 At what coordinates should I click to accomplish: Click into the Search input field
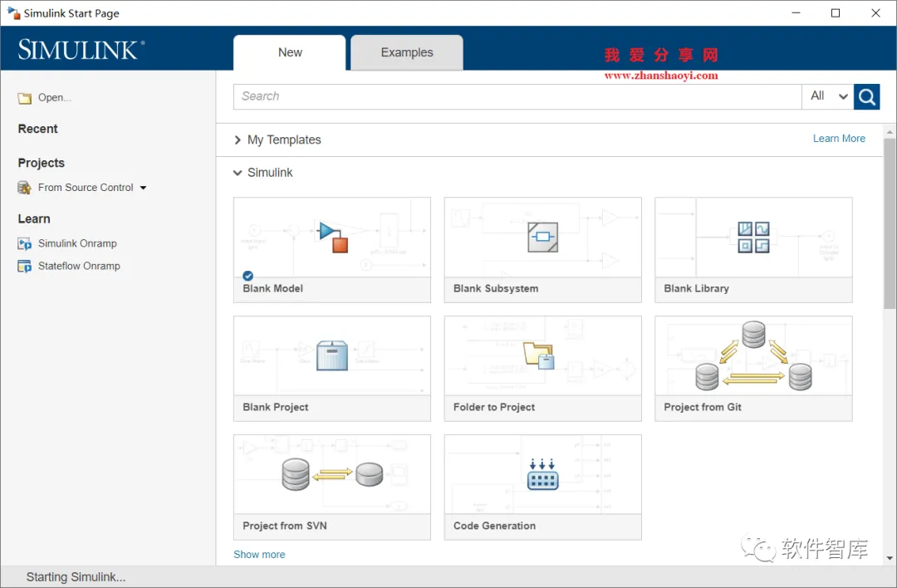click(517, 96)
